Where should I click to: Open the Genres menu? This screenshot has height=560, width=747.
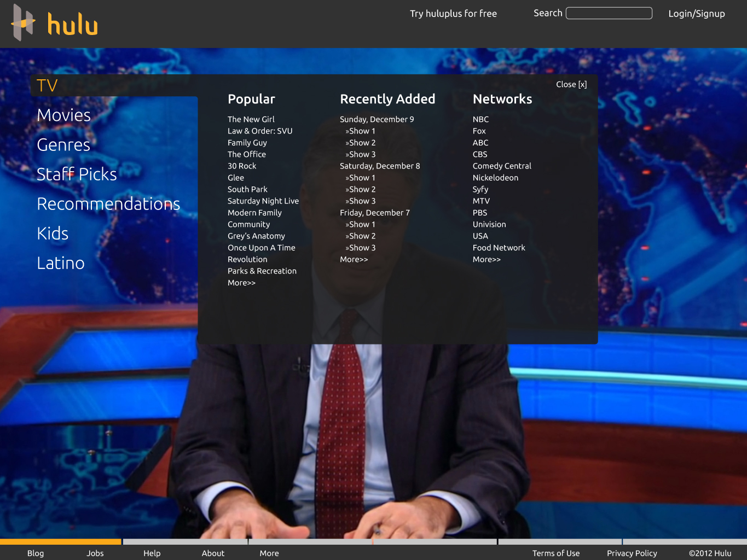coord(63,145)
